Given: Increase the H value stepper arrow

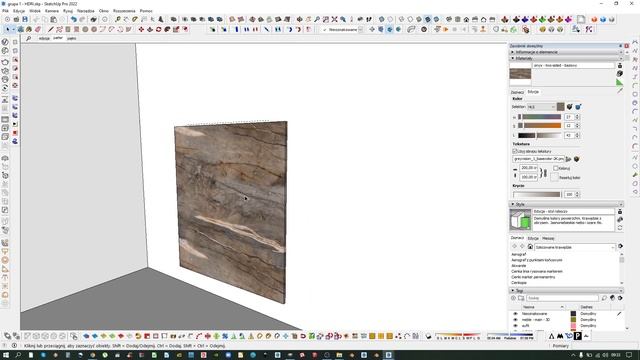Looking at the screenshot, I should click(577, 116).
